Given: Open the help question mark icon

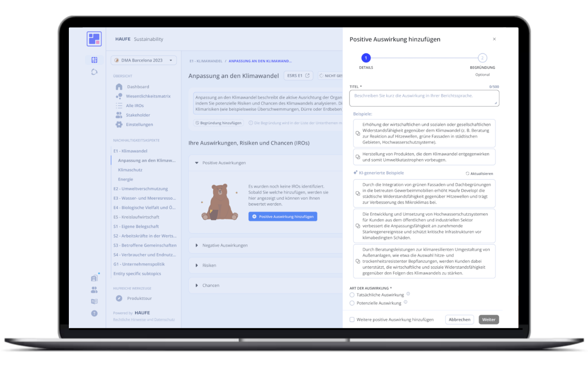Looking at the screenshot, I should click(x=94, y=313).
